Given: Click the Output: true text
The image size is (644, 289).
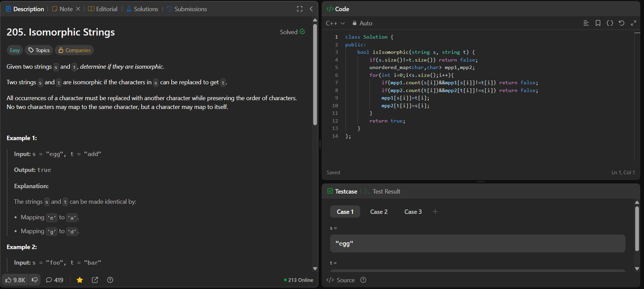Looking at the screenshot, I should coord(33,170).
